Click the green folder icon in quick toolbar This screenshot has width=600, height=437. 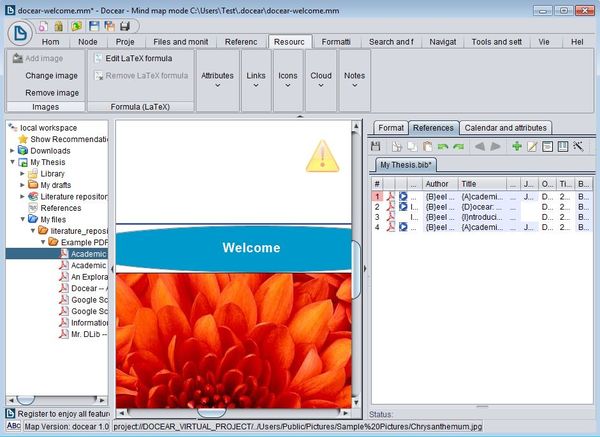click(77, 26)
